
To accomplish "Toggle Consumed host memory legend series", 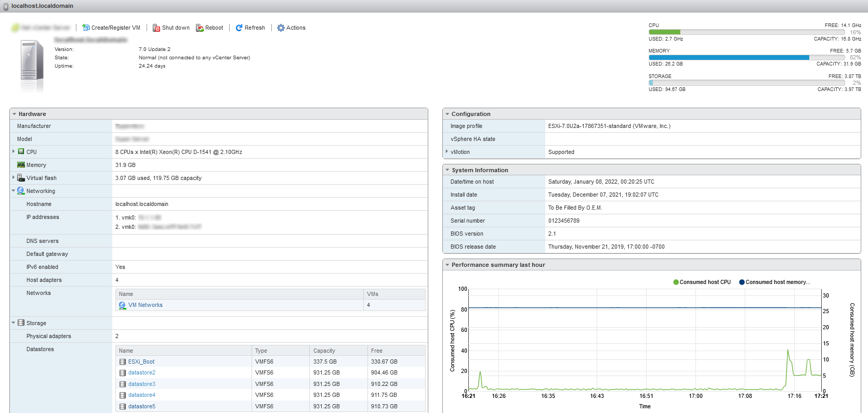I will (774, 282).
